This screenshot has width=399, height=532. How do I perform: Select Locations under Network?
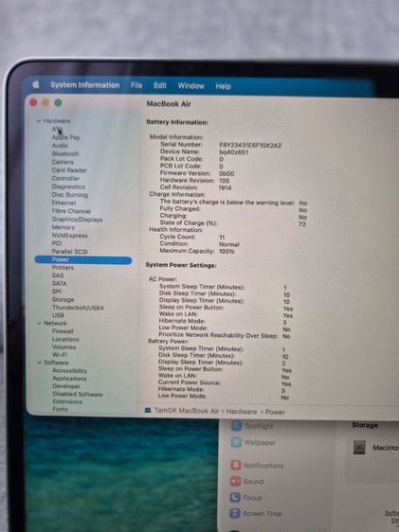click(65, 339)
